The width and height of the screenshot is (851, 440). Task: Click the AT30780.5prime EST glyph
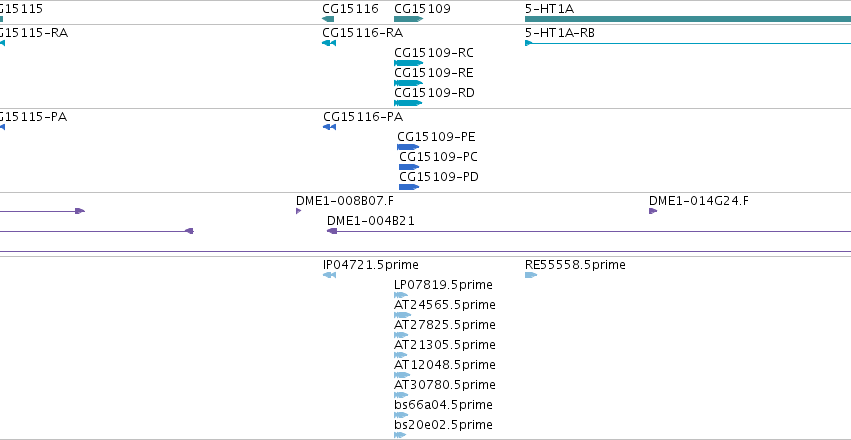(x=401, y=395)
